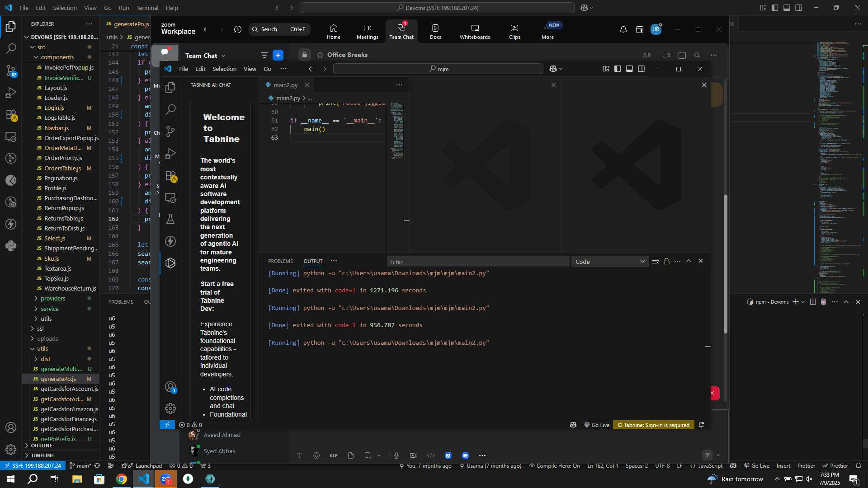
Task: Open Search in the main VS Code activity bar
Action: [x=11, y=48]
